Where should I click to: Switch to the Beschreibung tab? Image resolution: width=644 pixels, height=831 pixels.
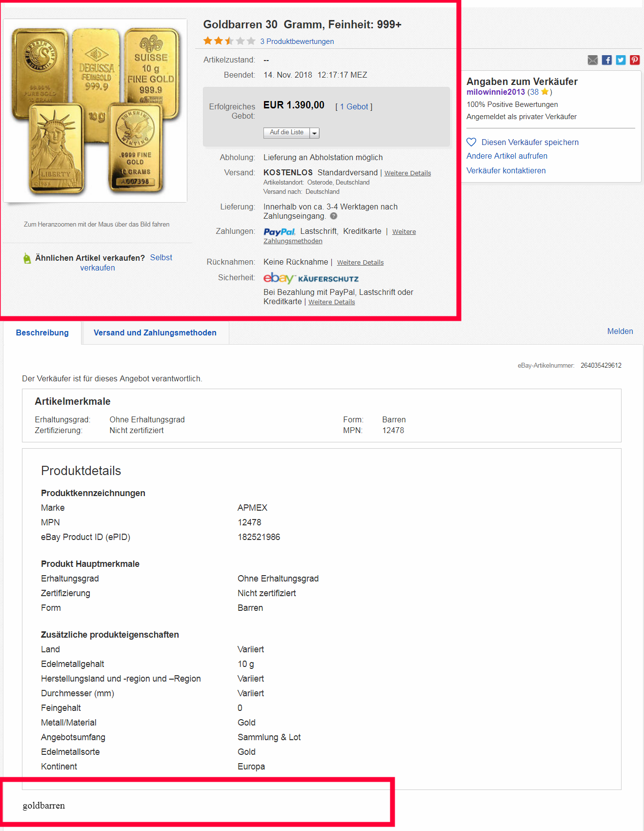42,333
